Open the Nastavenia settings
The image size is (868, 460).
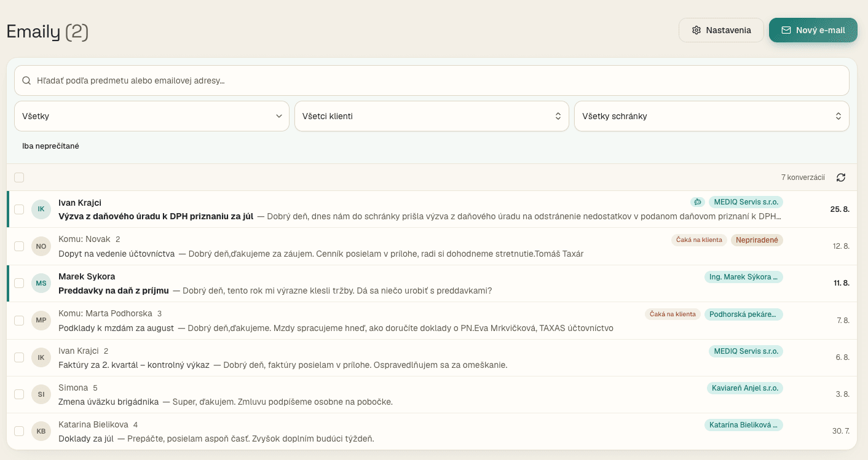(x=721, y=30)
